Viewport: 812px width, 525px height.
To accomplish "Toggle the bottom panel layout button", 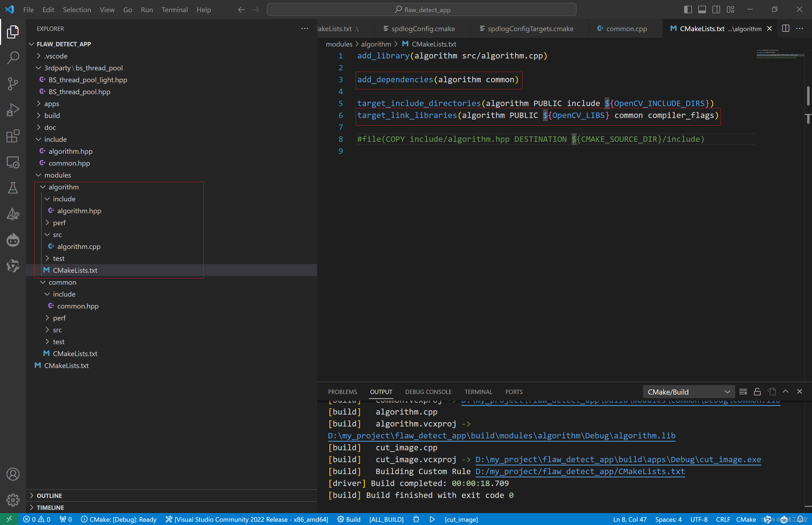I will point(702,9).
